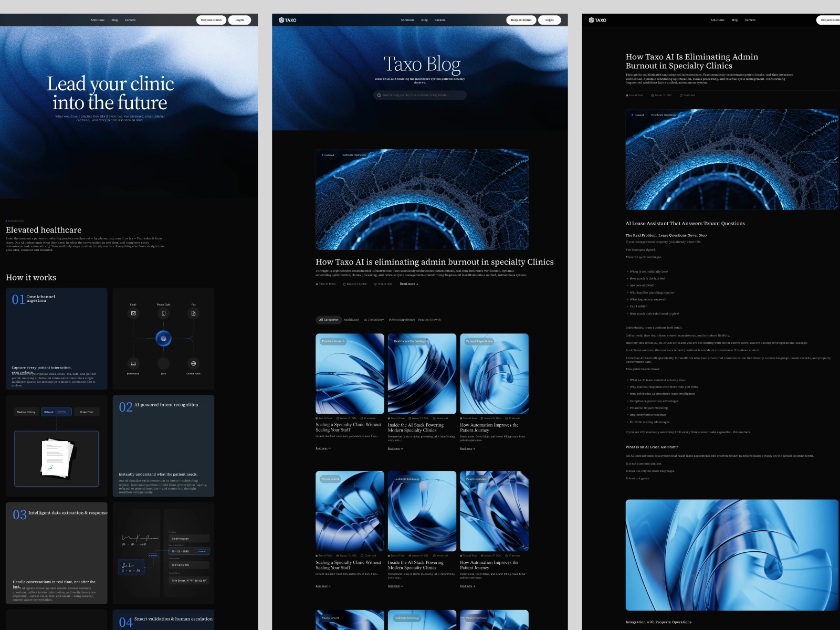
Task: Click the Healthcare Operations tag on the article hero image
Action: 664,115
